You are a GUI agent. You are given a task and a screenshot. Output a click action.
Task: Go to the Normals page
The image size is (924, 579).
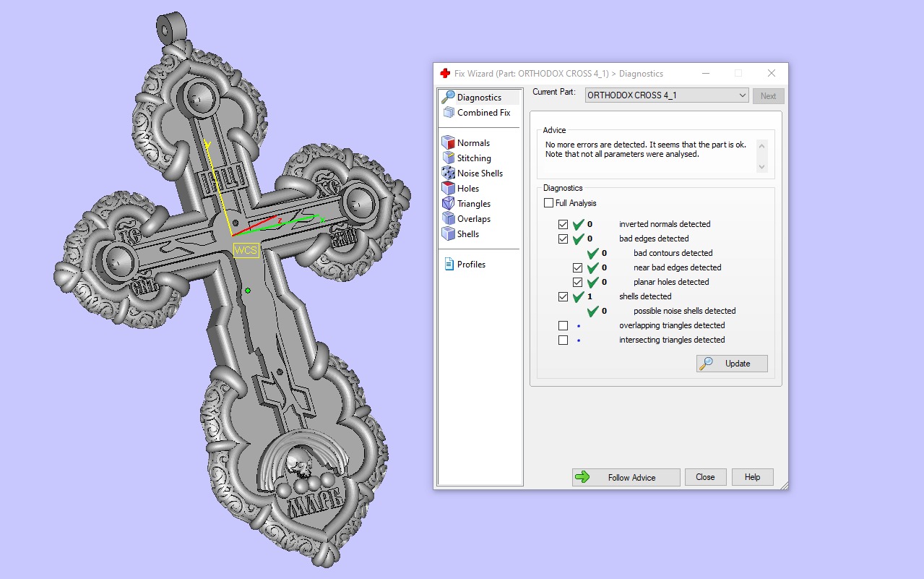coord(473,143)
